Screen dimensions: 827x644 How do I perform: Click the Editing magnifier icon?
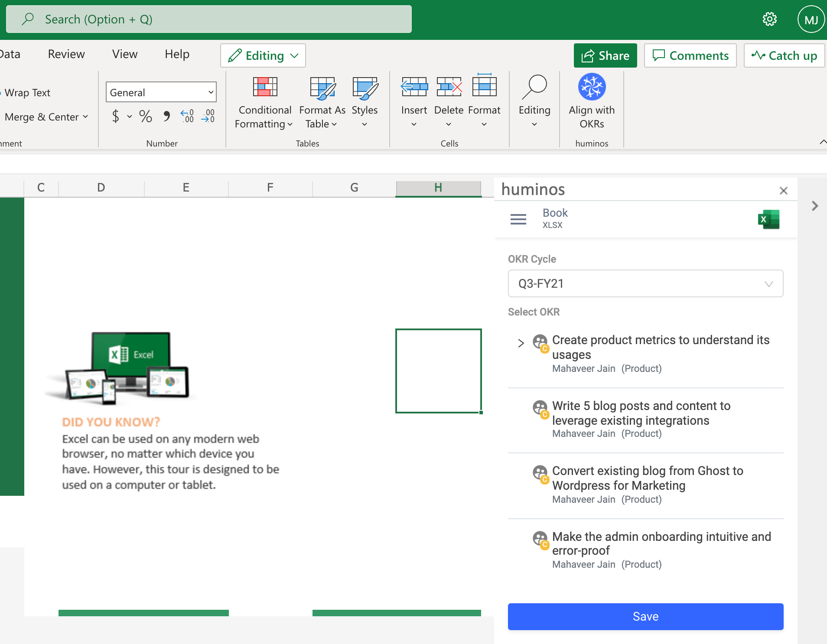pos(534,87)
